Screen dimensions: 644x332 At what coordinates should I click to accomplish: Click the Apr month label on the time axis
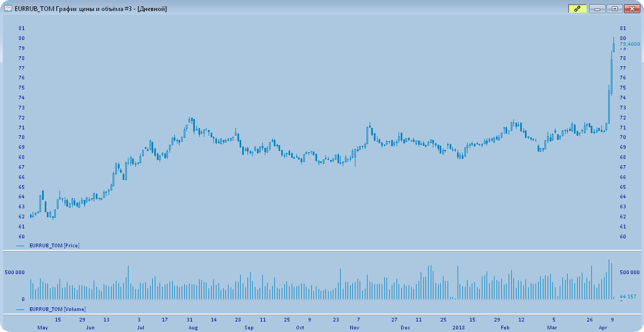click(x=602, y=327)
